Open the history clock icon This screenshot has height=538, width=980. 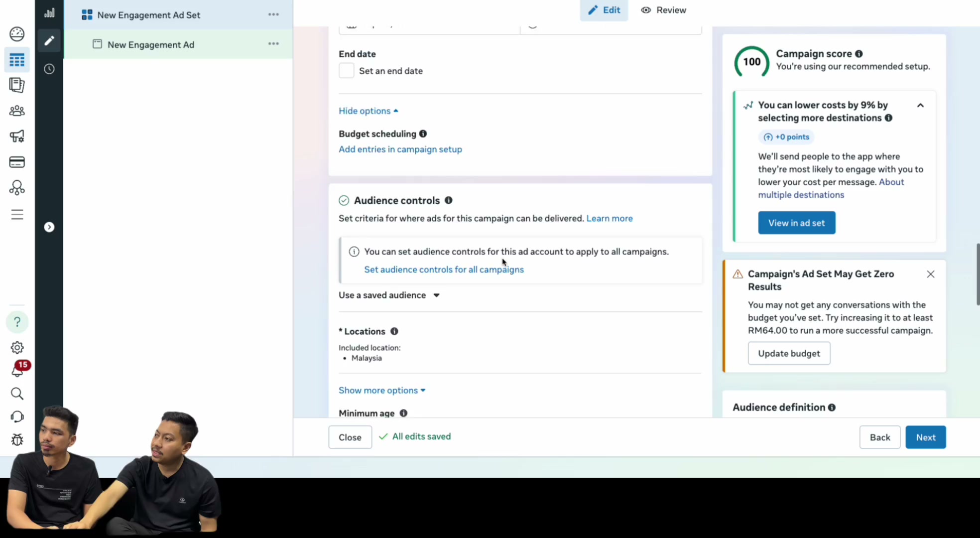point(49,69)
